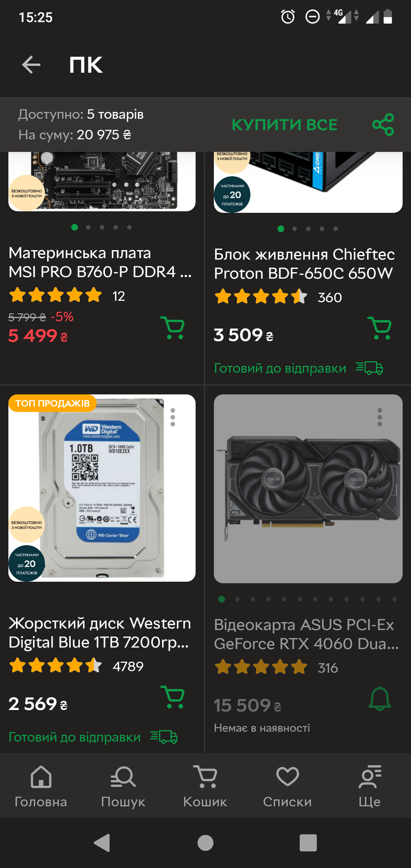411x868 pixels.
Task: Tap the КУПИТИ ВСЕ button
Action: point(285,125)
